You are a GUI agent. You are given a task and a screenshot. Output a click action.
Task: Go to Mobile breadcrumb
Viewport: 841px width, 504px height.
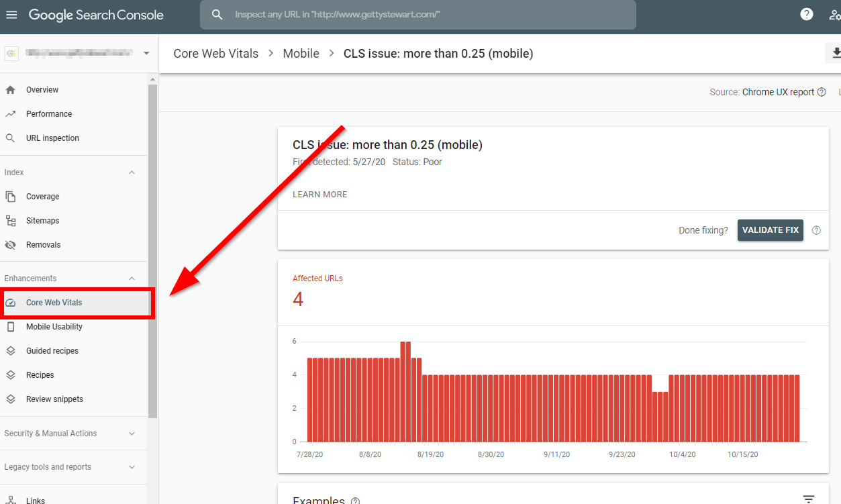(x=301, y=54)
